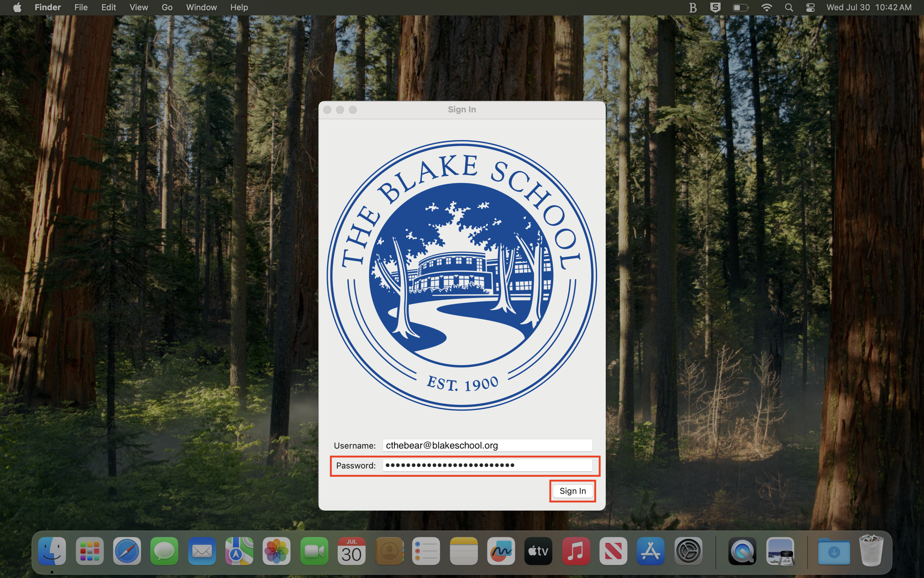
Task: Open the File menu
Action: tap(81, 7)
